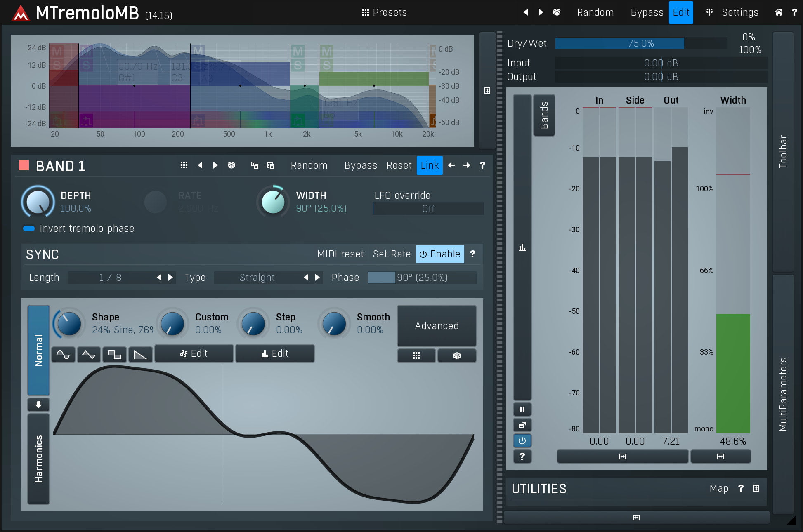Click the band copy icon
The image size is (803, 532).
click(255, 165)
